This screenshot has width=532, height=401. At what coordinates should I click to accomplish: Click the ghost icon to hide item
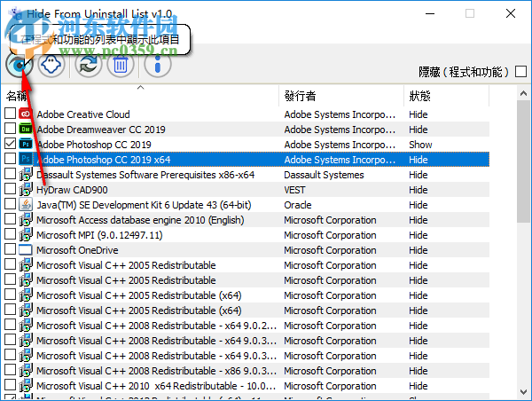tap(51, 64)
